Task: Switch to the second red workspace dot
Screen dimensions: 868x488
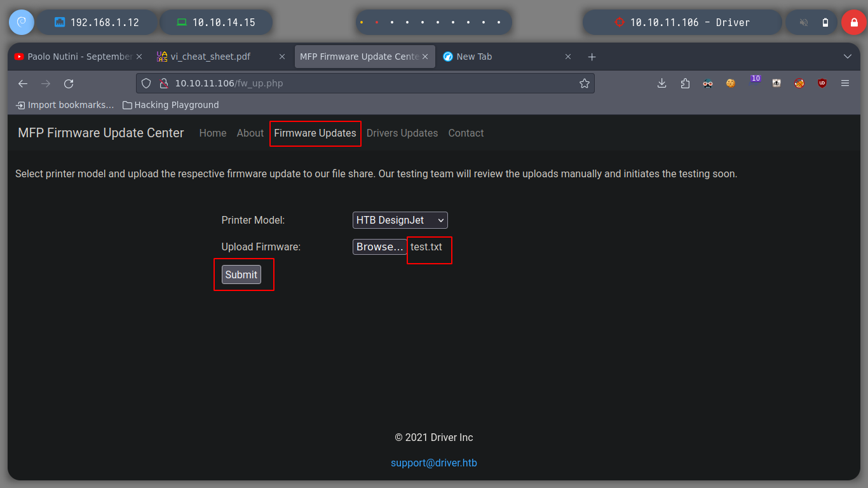Action: (x=377, y=22)
